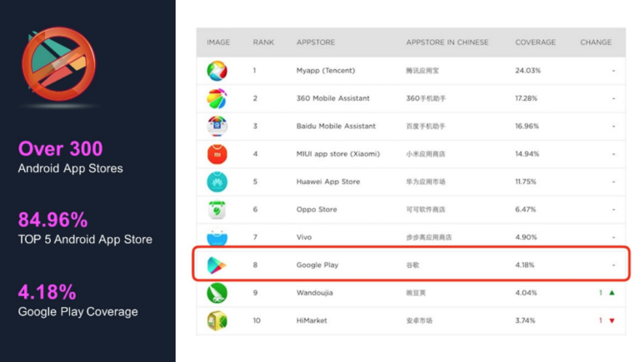Click the Baidu Mobile Assistant icon
The image size is (644, 362).
[x=217, y=126]
